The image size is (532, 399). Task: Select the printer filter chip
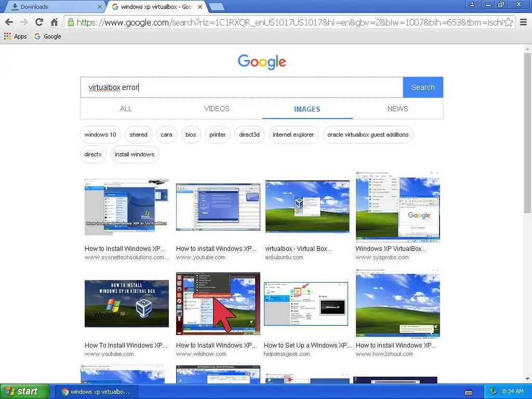pyautogui.click(x=218, y=135)
